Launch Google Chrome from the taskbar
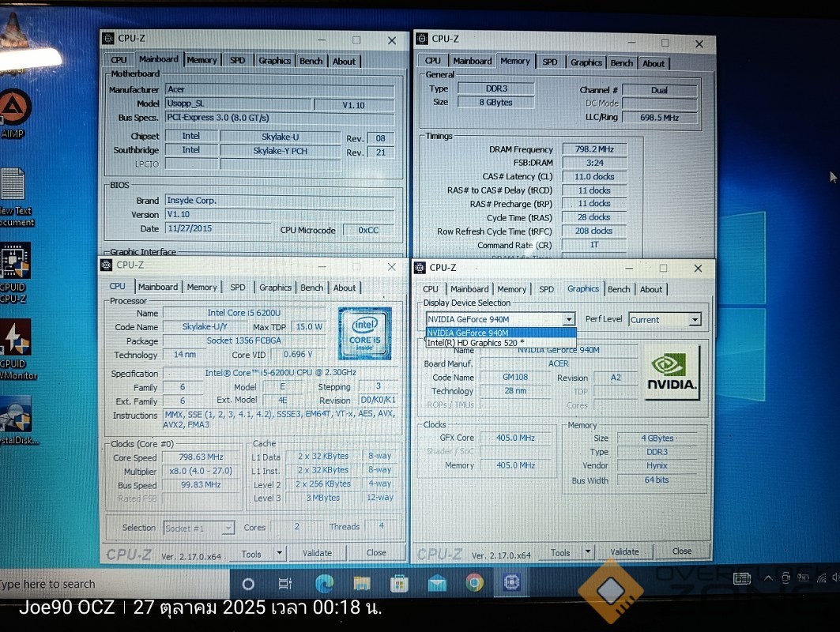Image resolution: width=840 pixels, height=632 pixels. 474,584
